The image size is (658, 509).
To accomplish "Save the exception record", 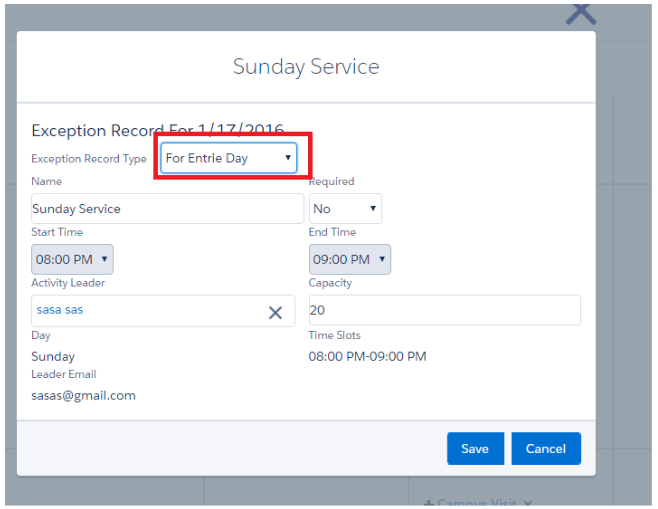I will pyautogui.click(x=475, y=449).
